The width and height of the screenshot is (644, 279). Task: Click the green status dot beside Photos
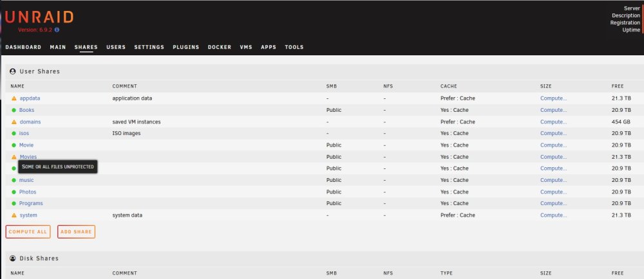pyautogui.click(x=14, y=192)
